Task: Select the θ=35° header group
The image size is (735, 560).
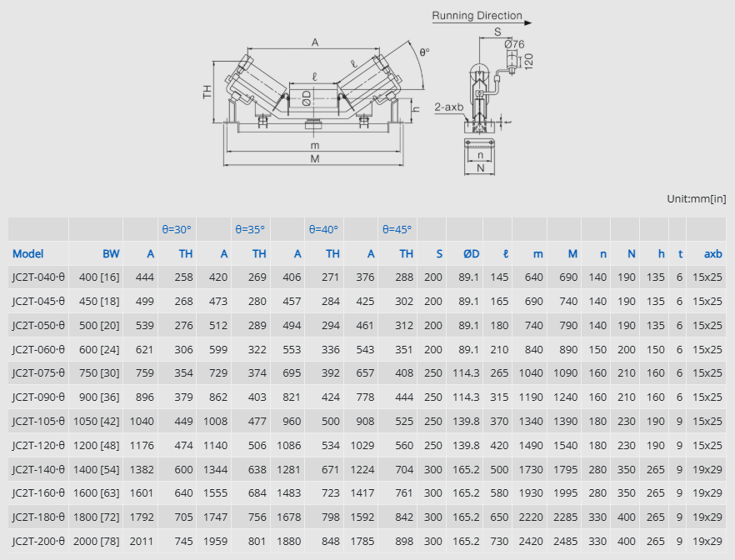Action: click(x=249, y=228)
